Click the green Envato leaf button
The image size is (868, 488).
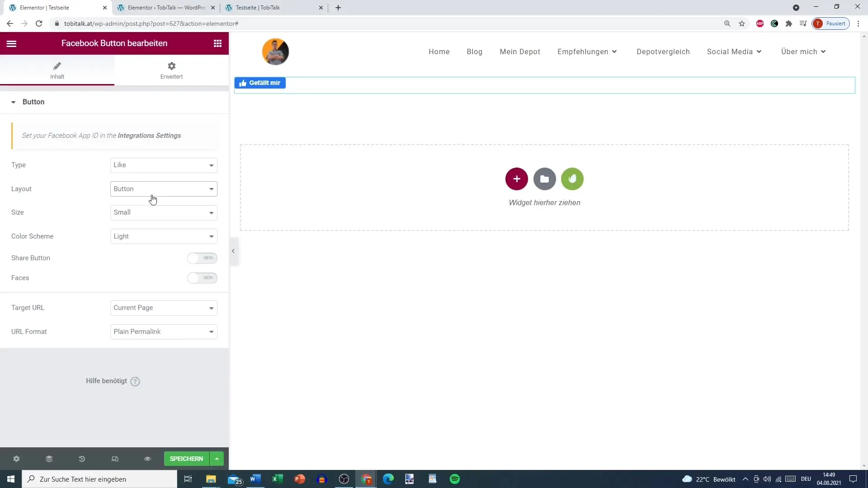572,179
